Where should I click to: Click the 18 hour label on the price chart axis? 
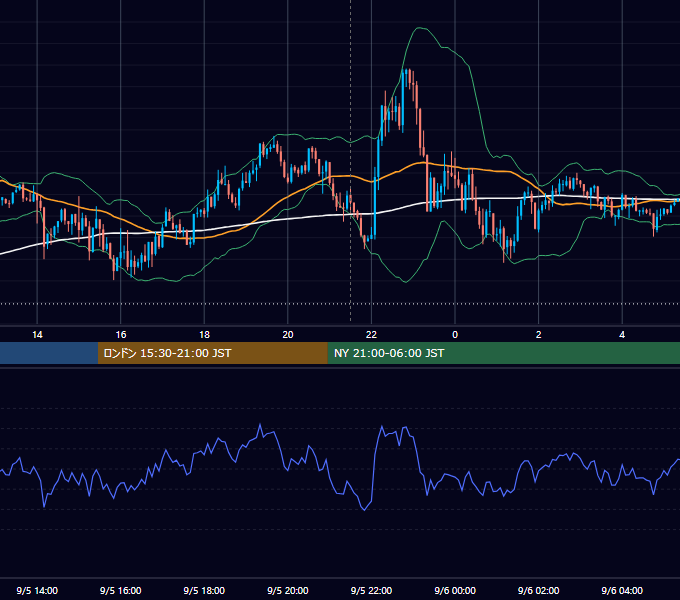pos(204,335)
